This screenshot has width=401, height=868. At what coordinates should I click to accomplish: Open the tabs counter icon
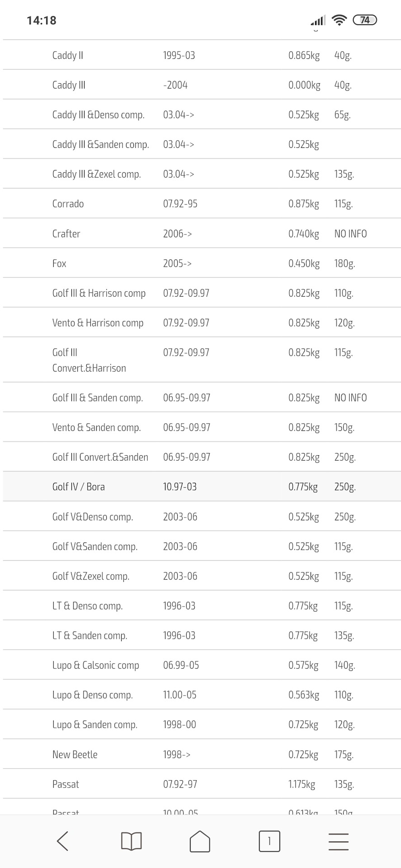click(269, 841)
